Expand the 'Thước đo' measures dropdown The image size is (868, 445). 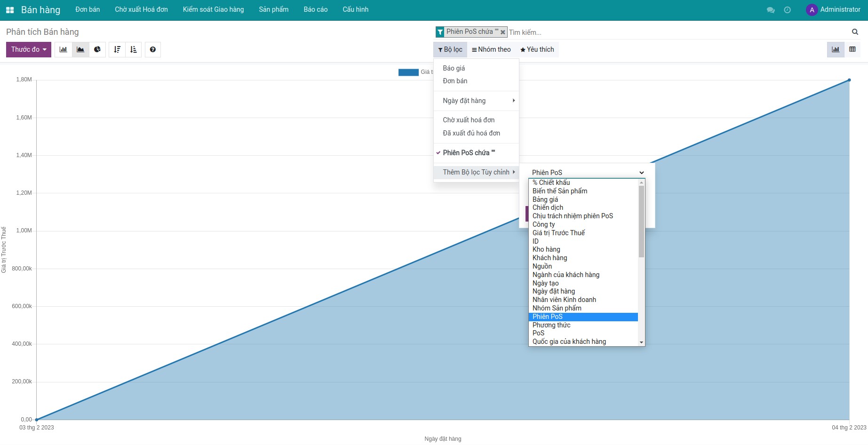point(29,49)
